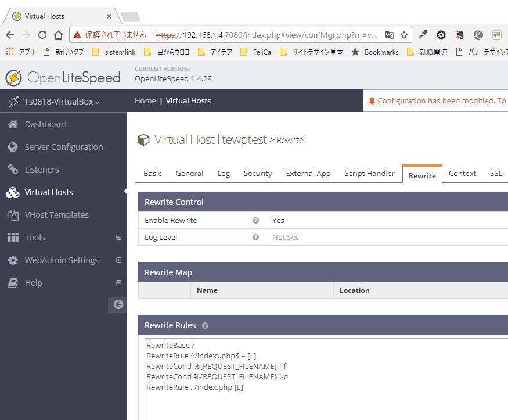
Task: Collapse the sidebar with the arrow button
Action: coord(118,304)
